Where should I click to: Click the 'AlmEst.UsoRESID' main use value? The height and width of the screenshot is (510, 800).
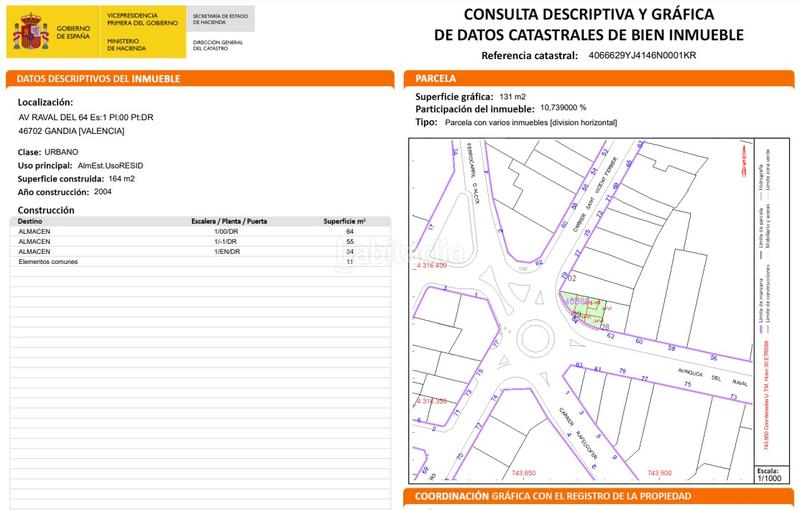point(110,166)
